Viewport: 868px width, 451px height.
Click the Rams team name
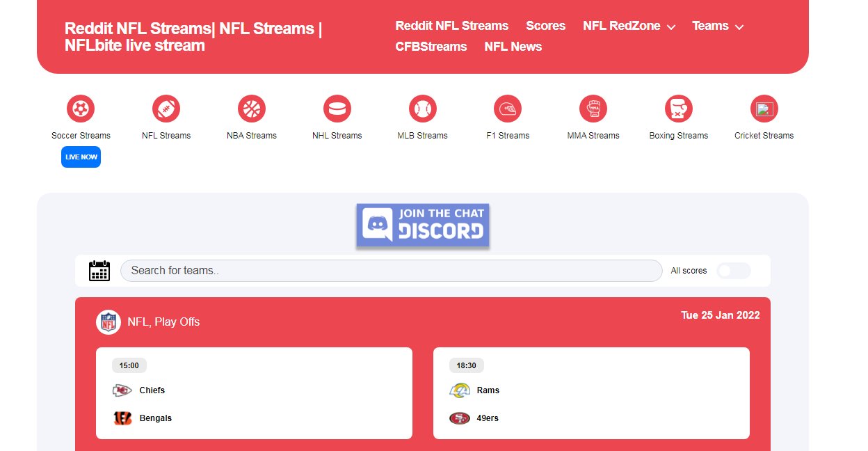(x=488, y=390)
